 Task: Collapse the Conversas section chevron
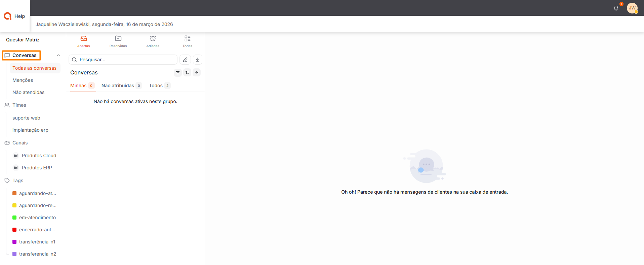pos(58,55)
